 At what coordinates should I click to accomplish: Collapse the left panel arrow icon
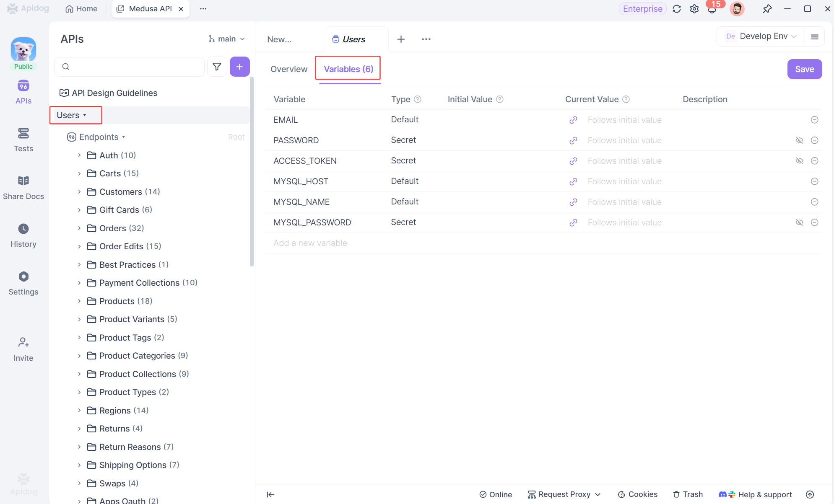pos(270,494)
